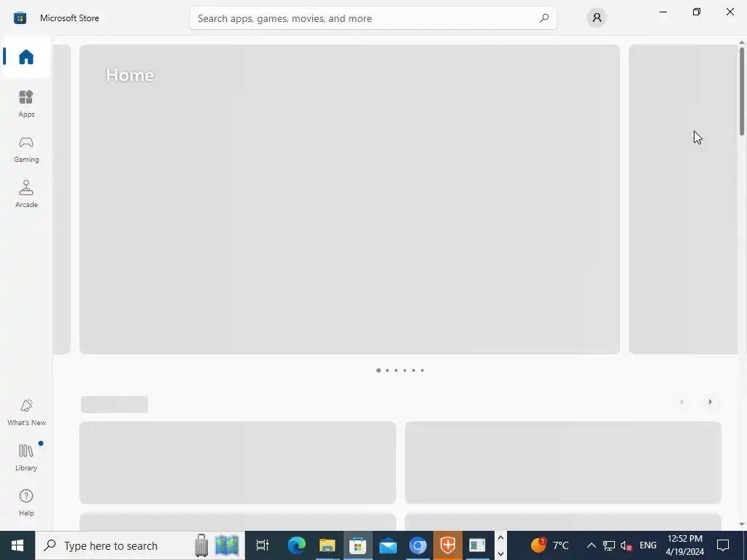The width and height of the screenshot is (747, 560).
Task: Open the blue circle browser taskbar icon
Action: [x=418, y=545]
